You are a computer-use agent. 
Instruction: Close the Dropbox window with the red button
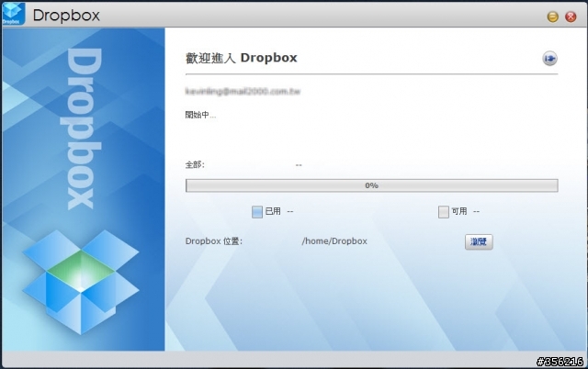(571, 17)
